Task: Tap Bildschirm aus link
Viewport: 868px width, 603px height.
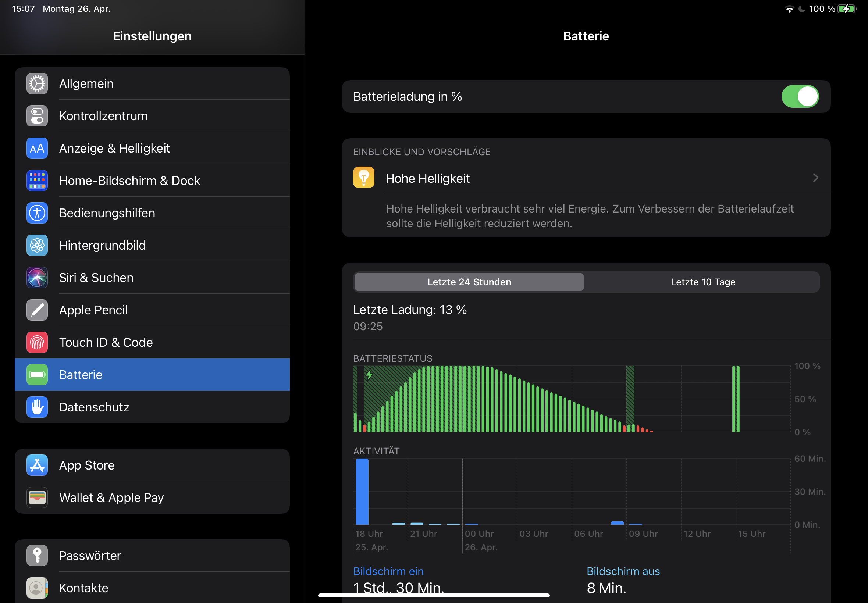Action: [x=623, y=571]
